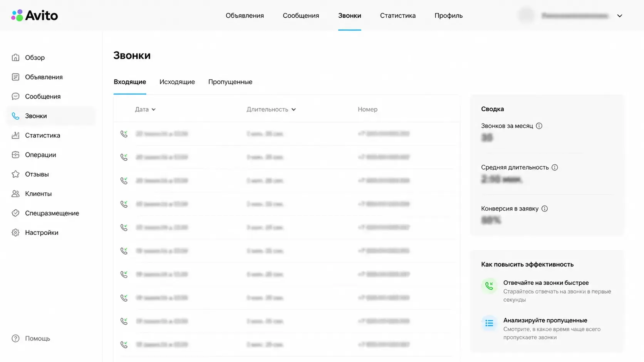Sort by Длительность column

pos(271,109)
